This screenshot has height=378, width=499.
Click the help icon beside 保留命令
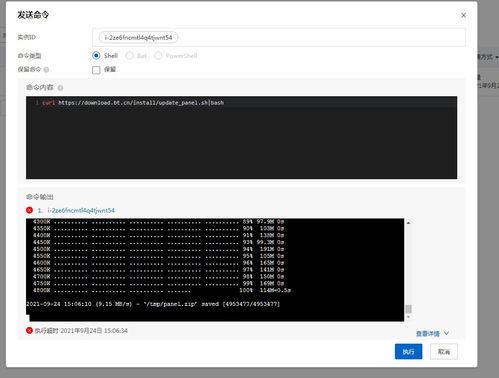pos(46,70)
